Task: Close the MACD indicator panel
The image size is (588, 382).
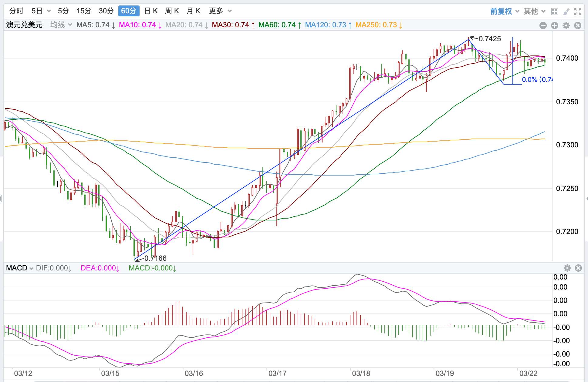Action: pyautogui.click(x=578, y=268)
